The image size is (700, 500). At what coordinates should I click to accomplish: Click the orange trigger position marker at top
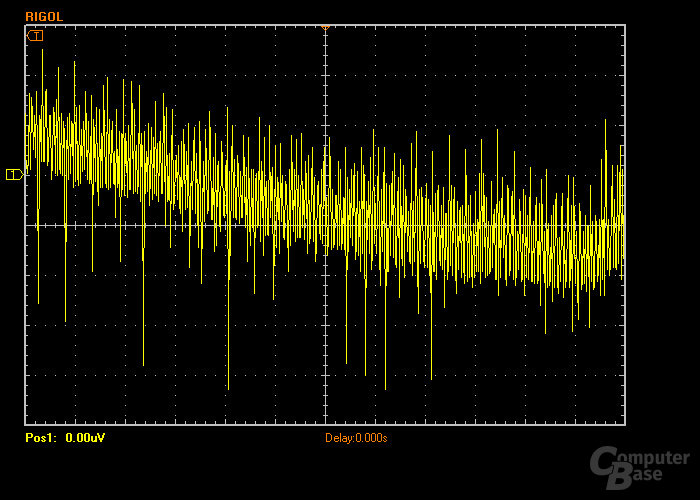point(325,28)
